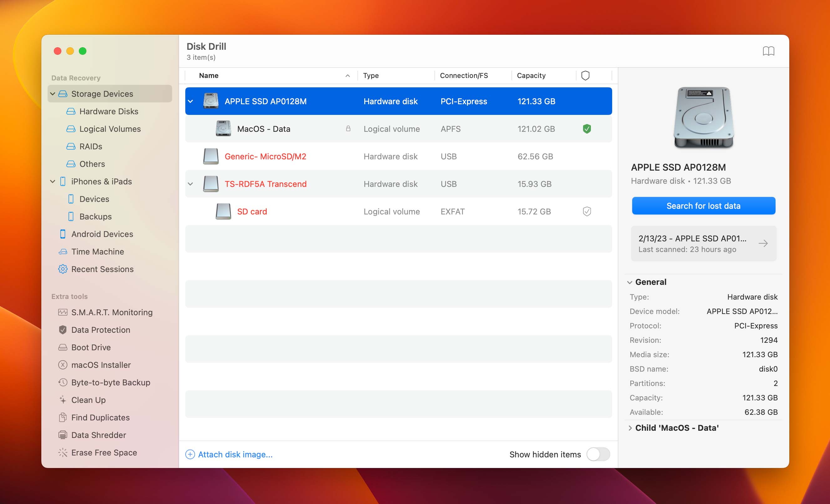Open Find Duplicates tool

tap(100, 417)
